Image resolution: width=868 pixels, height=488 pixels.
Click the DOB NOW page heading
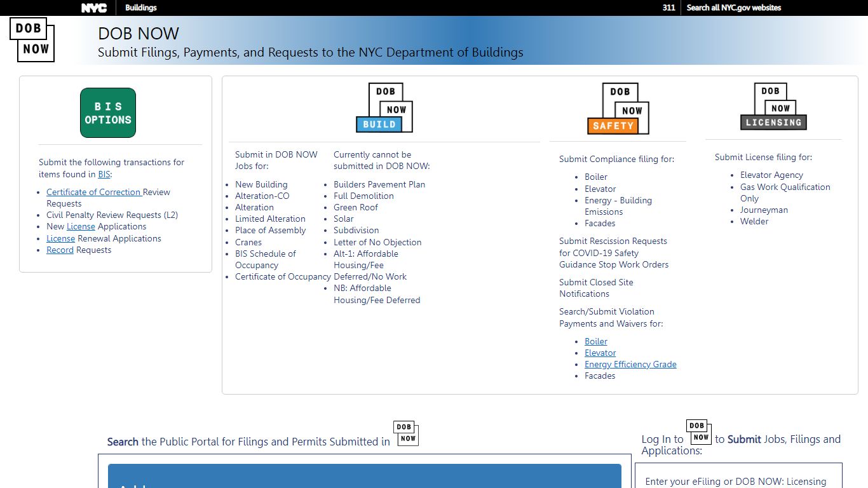coord(139,33)
